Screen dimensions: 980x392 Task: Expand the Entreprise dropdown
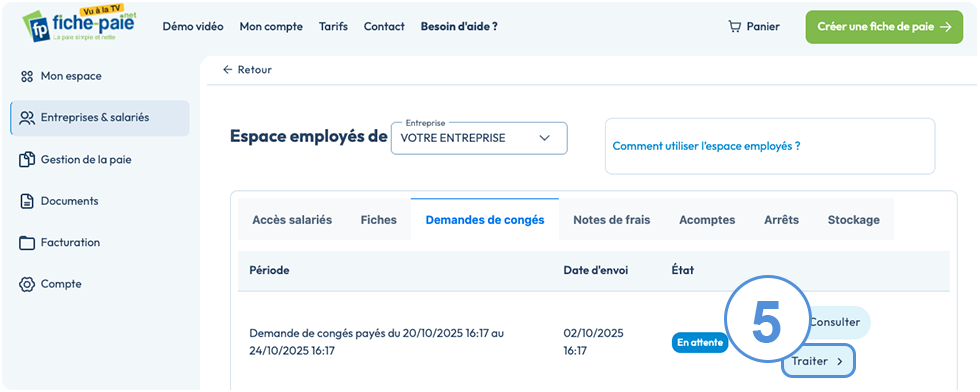(479, 139)
